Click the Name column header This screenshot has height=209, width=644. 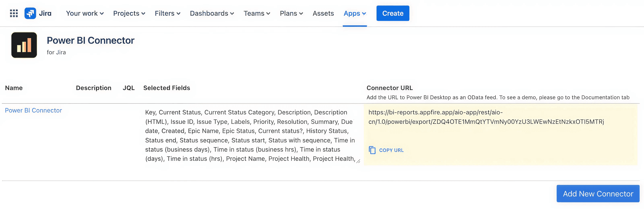(14, 88)
